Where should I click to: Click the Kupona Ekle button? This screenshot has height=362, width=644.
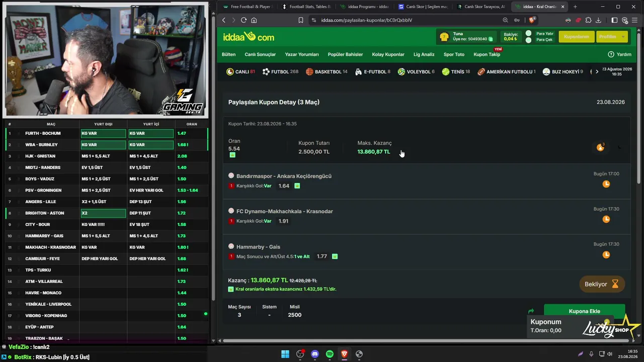click(584, 311)
